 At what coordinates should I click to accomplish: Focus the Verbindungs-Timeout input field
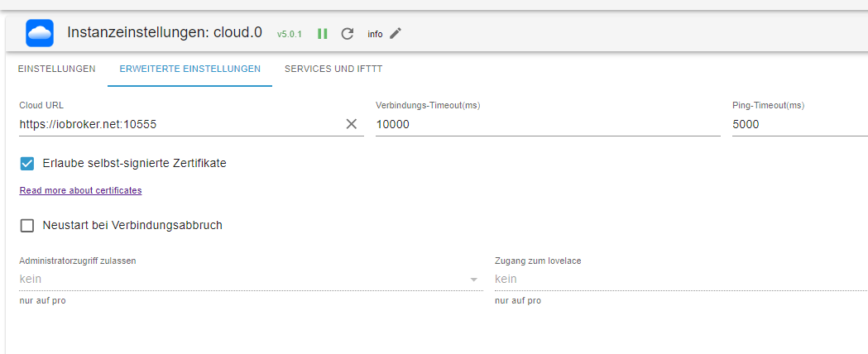[547, 124]
